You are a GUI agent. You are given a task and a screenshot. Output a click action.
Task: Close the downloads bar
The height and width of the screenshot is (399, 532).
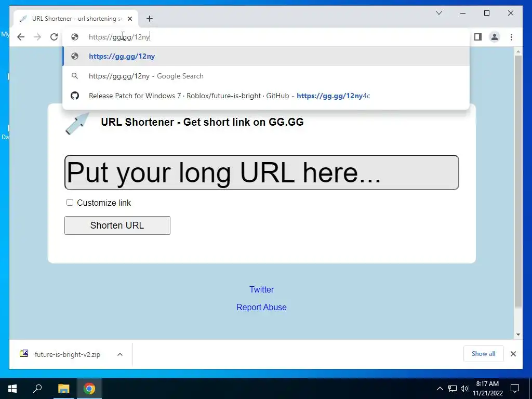(513, 354)
